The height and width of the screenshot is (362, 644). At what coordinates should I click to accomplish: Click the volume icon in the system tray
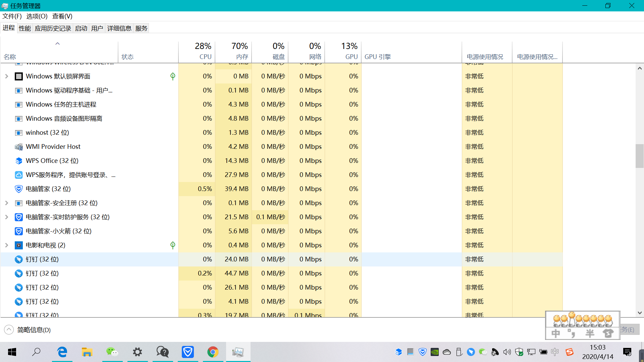click(x=507, y=352)
